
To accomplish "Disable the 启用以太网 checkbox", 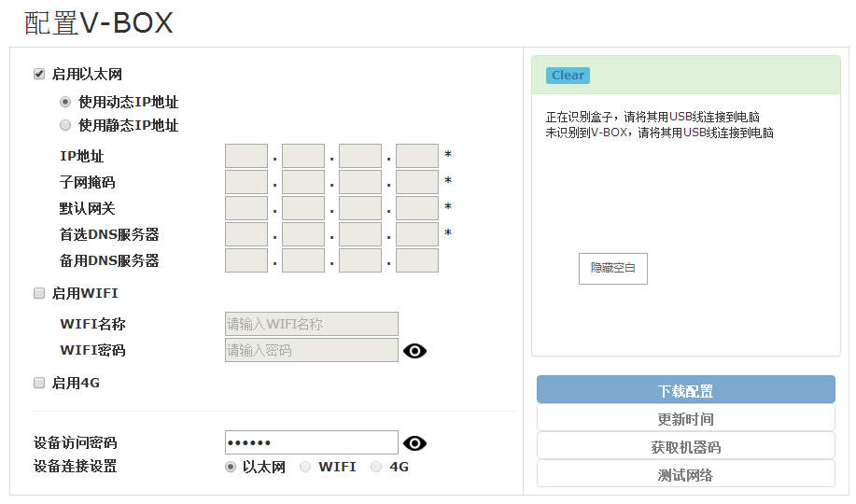I will 39,74.
